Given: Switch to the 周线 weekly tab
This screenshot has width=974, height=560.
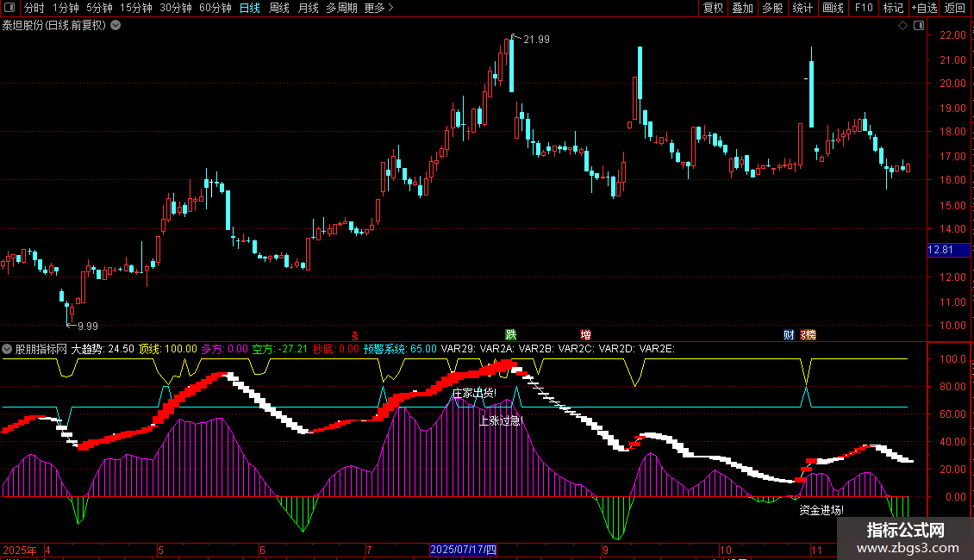Looking at the screenshot, I should coord(278,8).
